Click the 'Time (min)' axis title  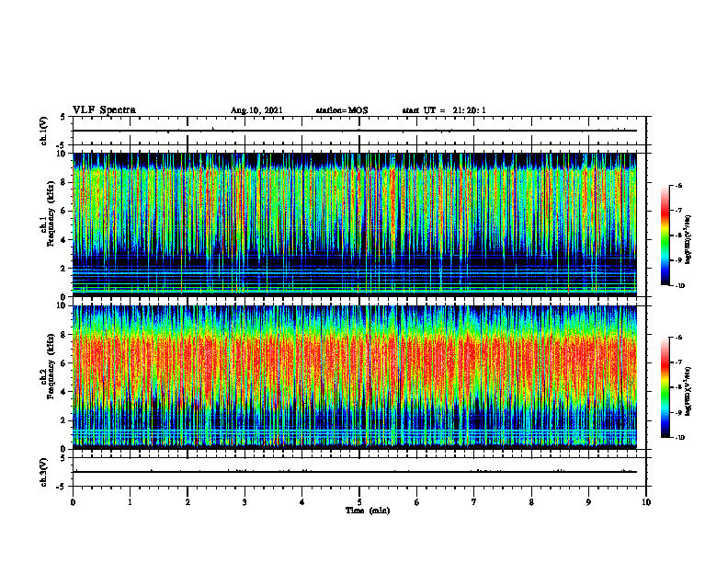pos(368,511)
